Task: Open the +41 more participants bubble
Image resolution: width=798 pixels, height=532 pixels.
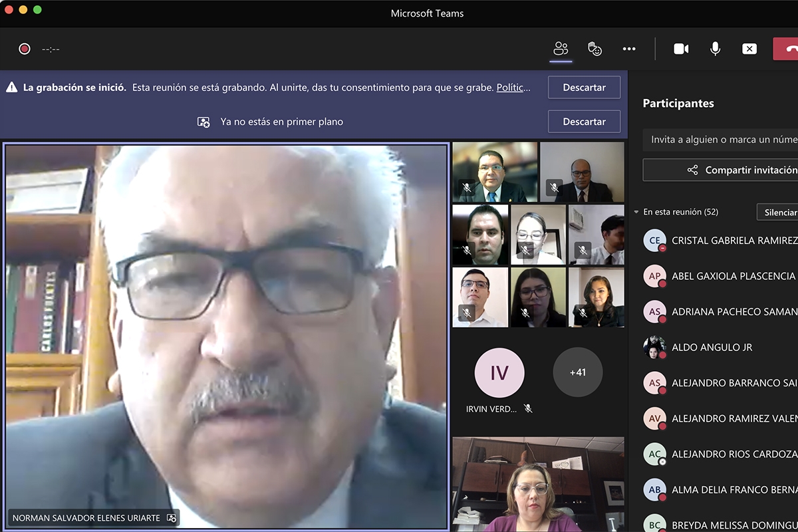Action: click(578, 372)
